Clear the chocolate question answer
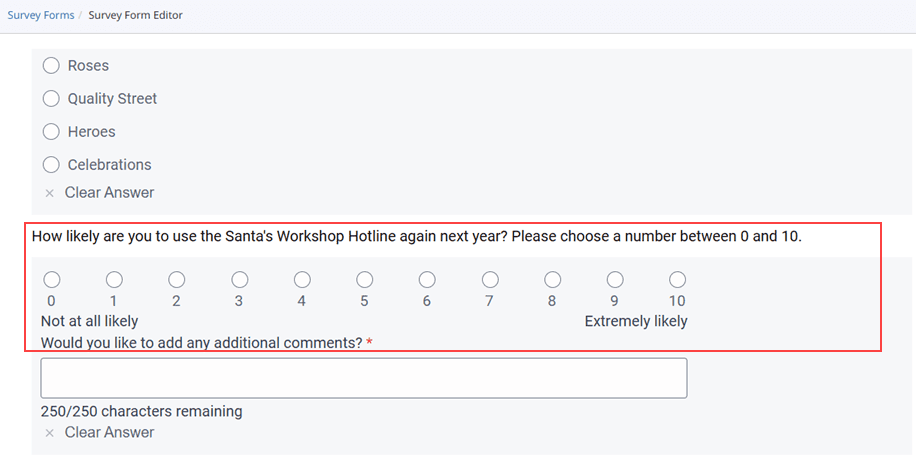Screen dimensions: 916x460 tap(109, 192)
